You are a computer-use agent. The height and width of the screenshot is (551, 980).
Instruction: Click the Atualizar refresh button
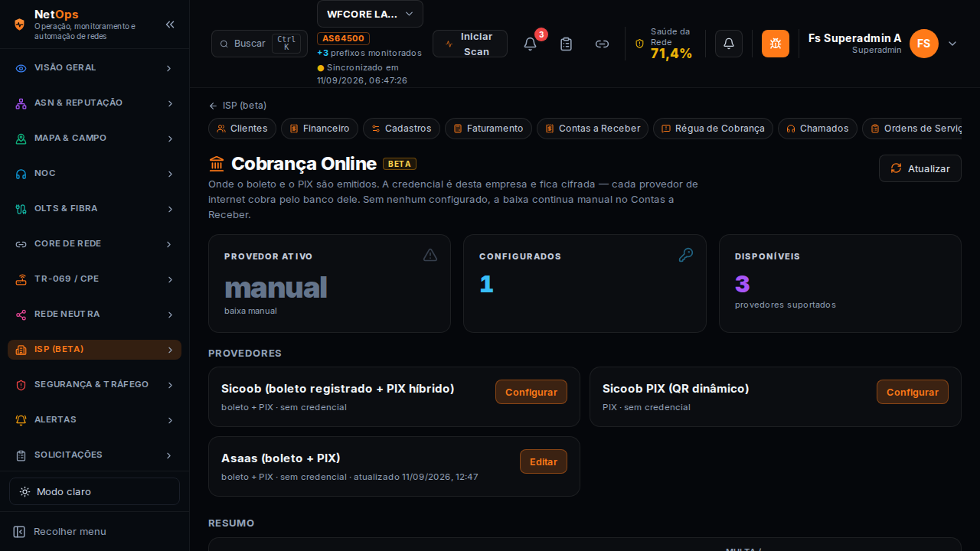[920, 168]
